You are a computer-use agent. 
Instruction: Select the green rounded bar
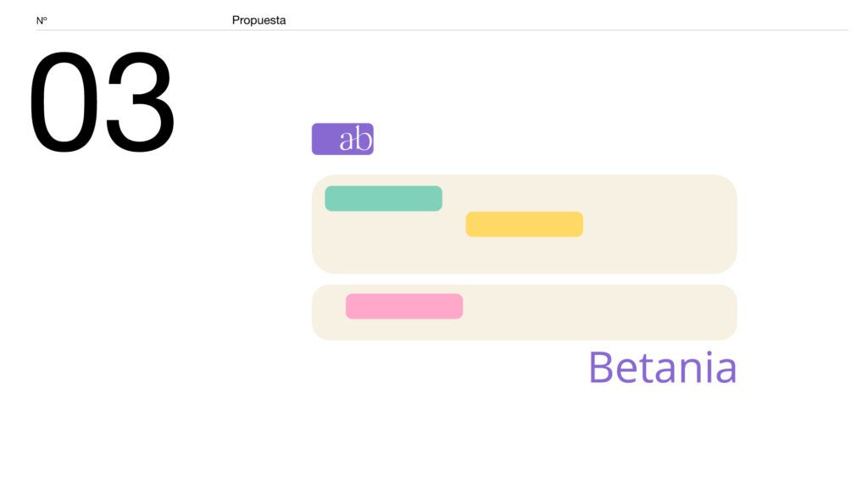(383, 198)
